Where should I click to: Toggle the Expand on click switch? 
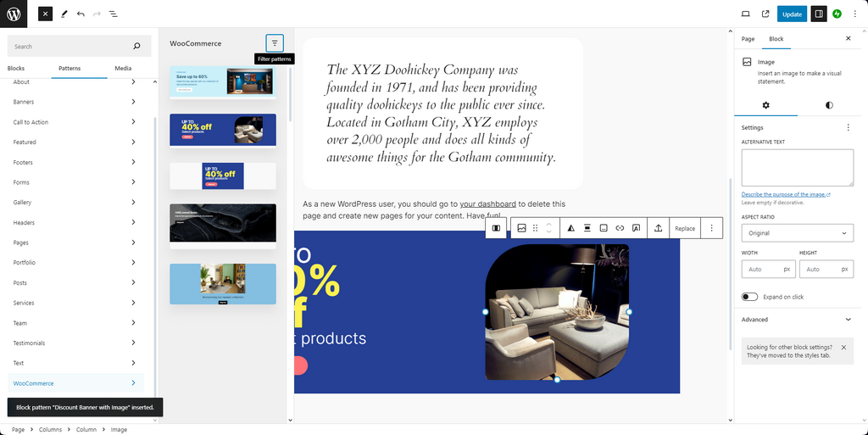tap(749, 297)
